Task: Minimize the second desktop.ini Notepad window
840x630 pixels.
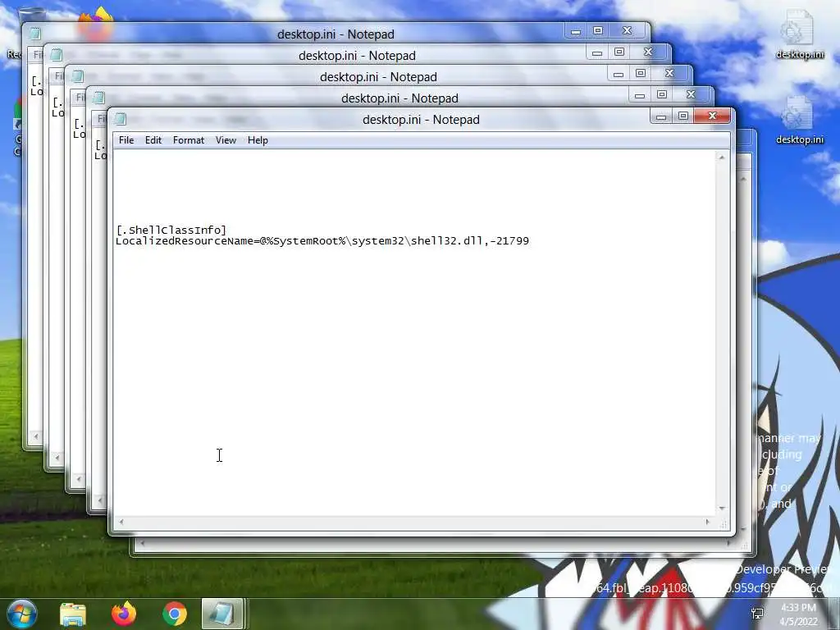Action: pyautogui.click(x=597, y=52)
